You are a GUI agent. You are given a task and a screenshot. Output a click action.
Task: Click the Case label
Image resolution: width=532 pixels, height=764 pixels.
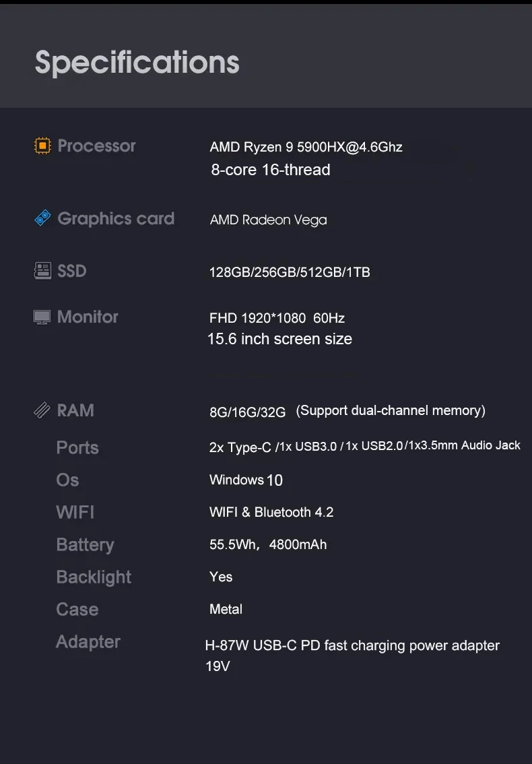coord(77,609)
